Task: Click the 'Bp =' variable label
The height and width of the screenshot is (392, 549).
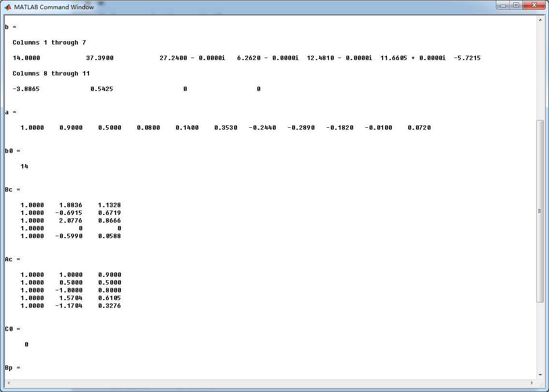Action: (x=13, y=368)
